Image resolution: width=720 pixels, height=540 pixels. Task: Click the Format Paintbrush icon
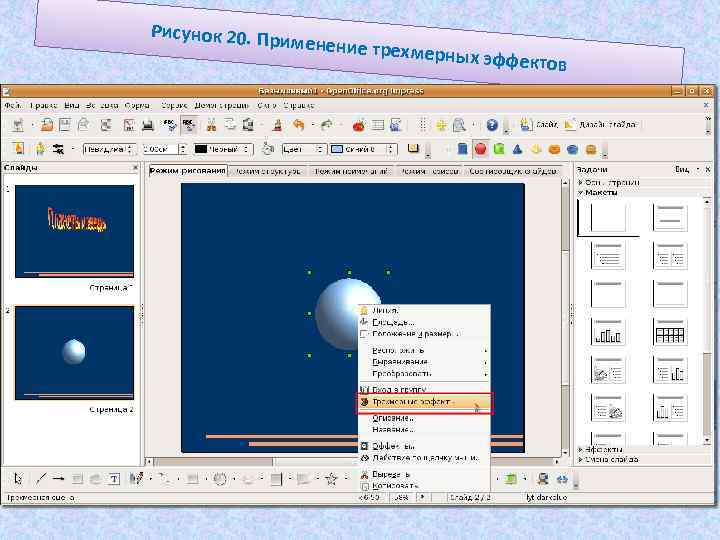pos(277,125)
